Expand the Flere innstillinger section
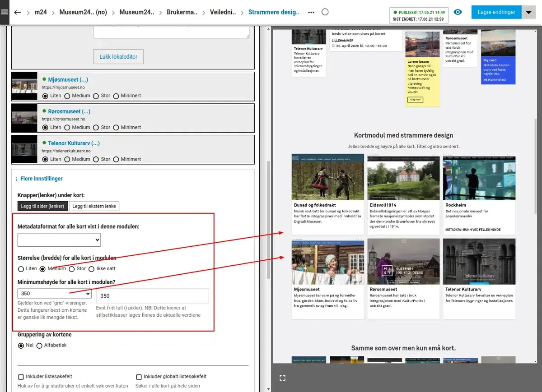Image resolution: width=542 pixels, height=392 pixels. [41, 179]
